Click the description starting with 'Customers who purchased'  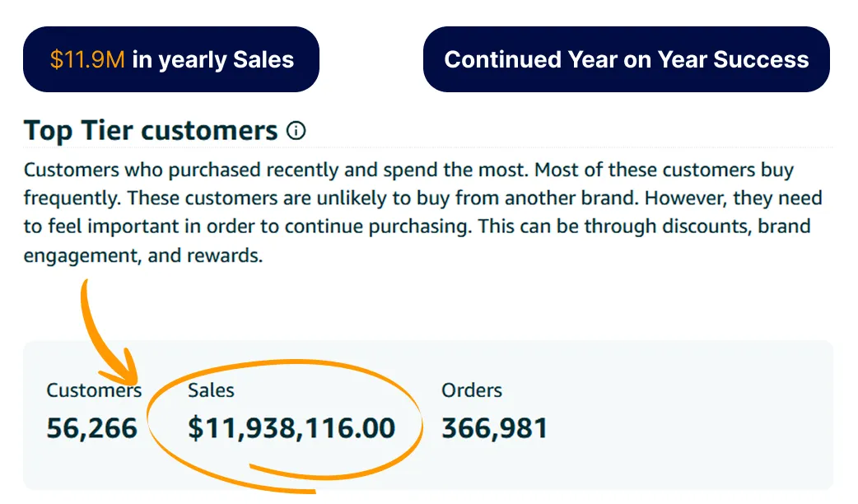[423, 212]
